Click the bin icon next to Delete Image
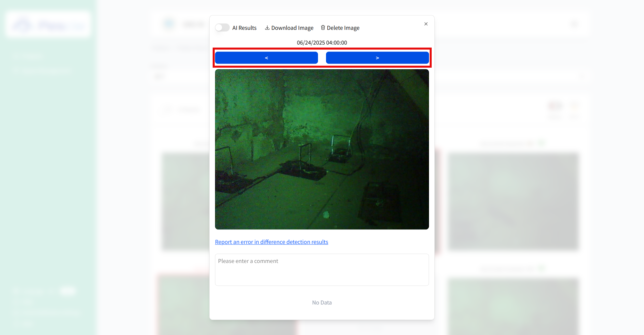644x335 pixels. [x=323, y=27]
